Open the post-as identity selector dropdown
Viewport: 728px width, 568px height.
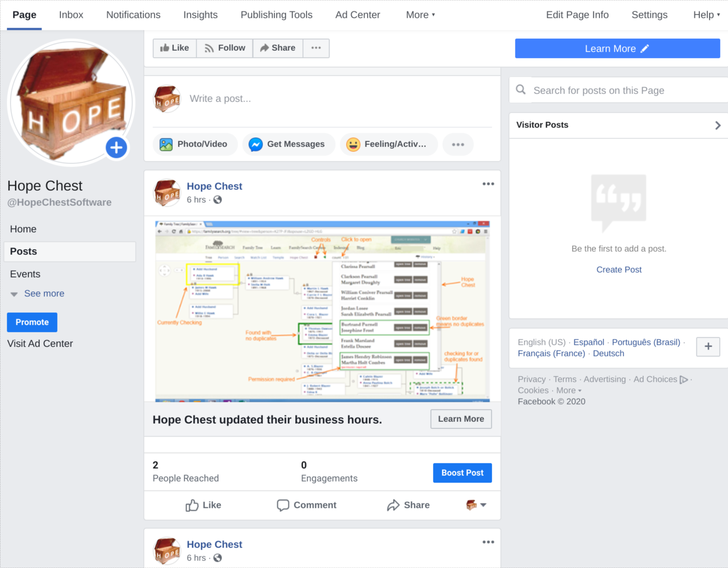(x=476, y=505)
